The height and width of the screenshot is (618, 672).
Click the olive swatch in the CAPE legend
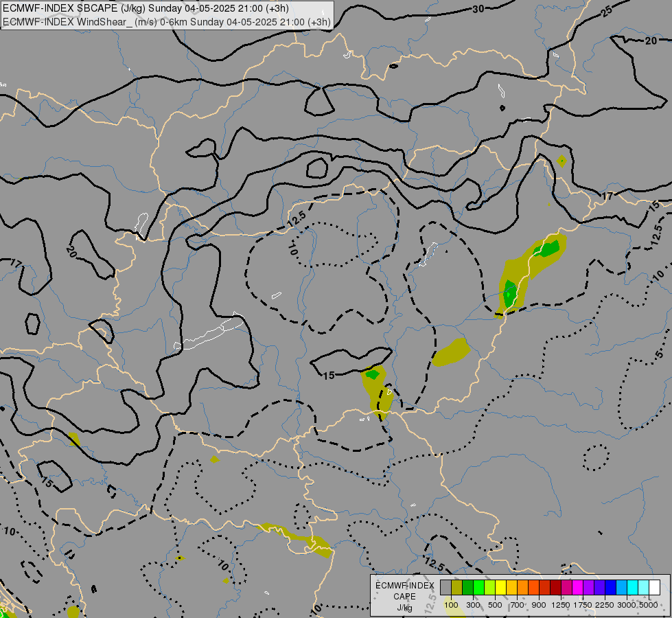[457, 587]
